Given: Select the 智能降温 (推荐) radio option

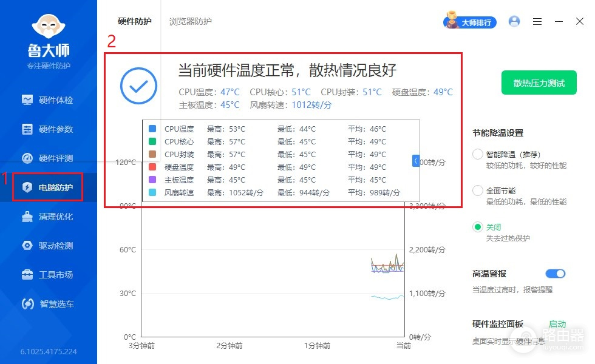Looking at the screenshot, I should (x=478, y=155).
